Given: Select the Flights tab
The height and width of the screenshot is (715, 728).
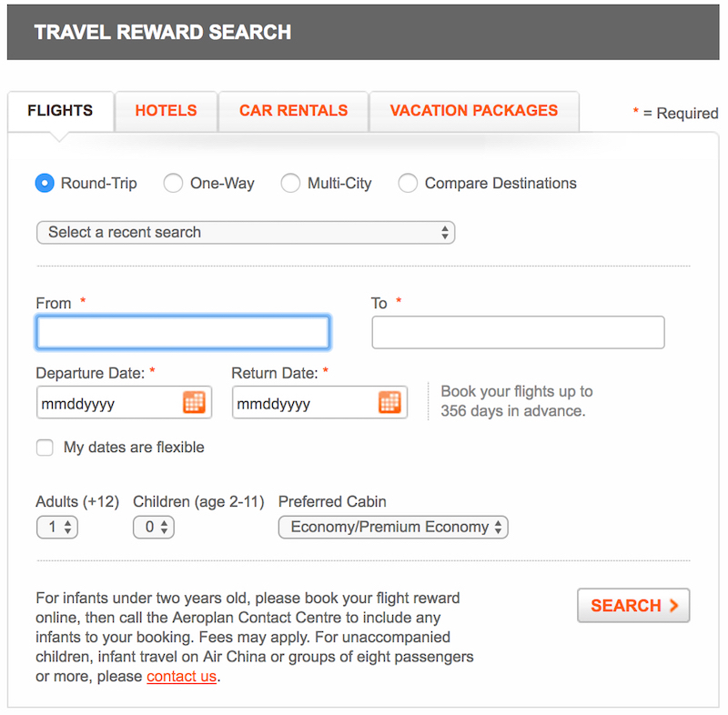Looking at the screenshot, I should (60, 111).
